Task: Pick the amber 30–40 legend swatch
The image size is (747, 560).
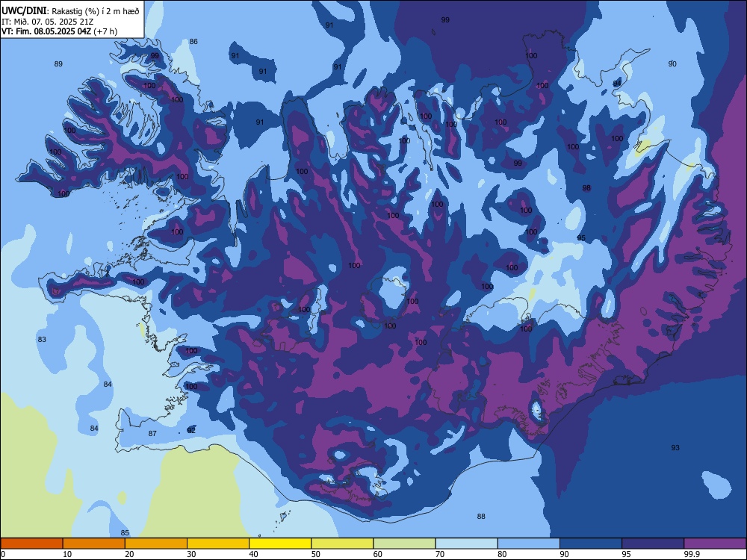Action: click(218, 544)
